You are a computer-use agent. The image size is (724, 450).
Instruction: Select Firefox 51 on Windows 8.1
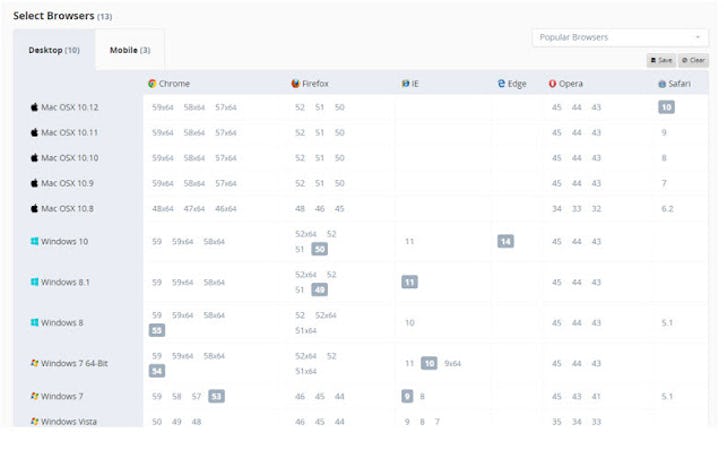[x=300, y=290]
